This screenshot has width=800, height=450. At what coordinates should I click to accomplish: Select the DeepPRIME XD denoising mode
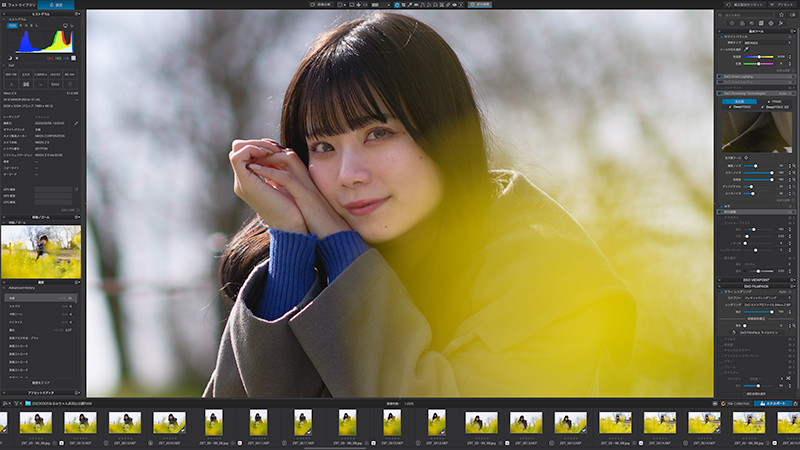pos(775,107)
